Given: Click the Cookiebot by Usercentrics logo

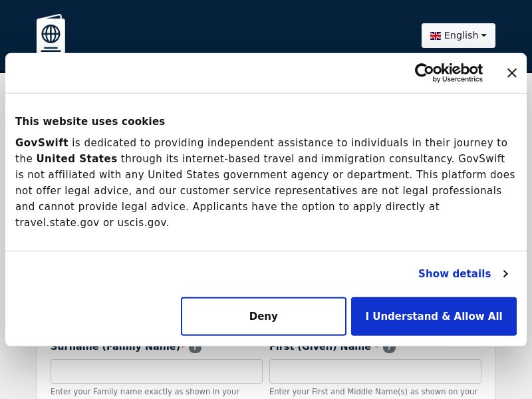Looking at the screenshot, I should click(448, 73).
